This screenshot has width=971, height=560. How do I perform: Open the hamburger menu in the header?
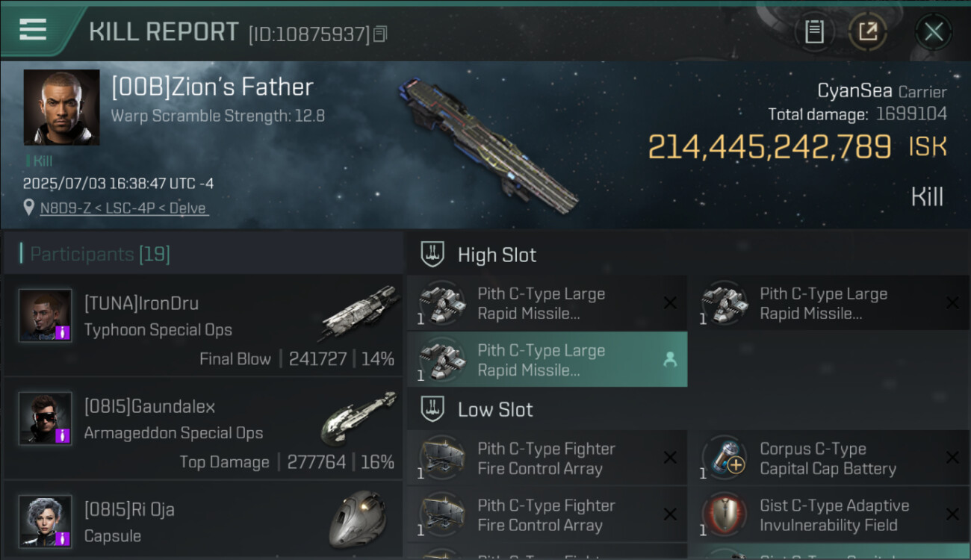point(33,30)
